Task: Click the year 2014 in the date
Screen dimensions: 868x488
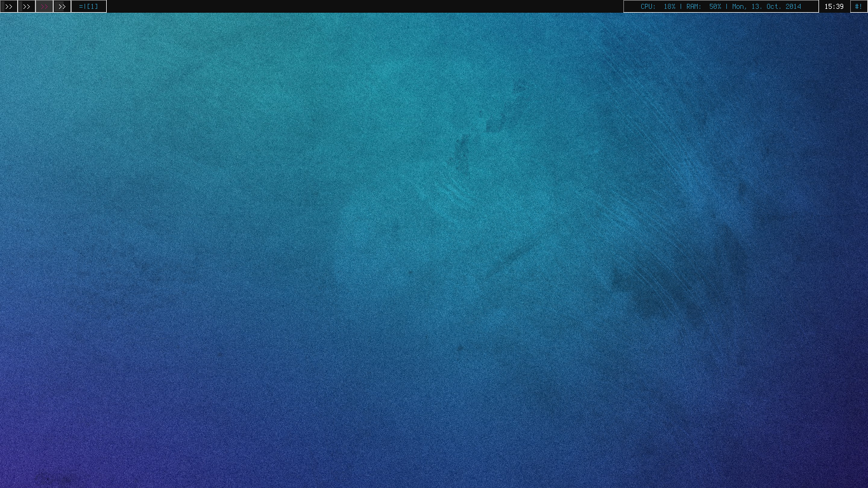Action: (x=793, y=6)
